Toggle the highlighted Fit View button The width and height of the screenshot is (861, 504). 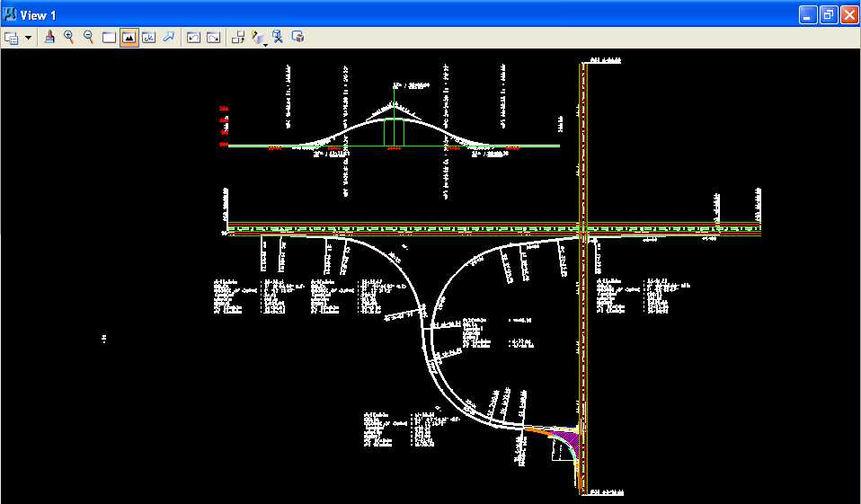129,38
